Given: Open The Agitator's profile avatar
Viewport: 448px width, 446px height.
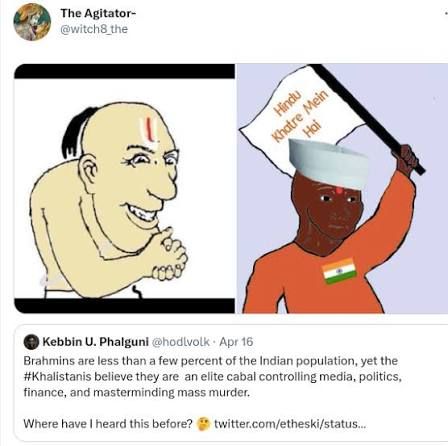Looking at the screenshot, I should click(32, 22).
